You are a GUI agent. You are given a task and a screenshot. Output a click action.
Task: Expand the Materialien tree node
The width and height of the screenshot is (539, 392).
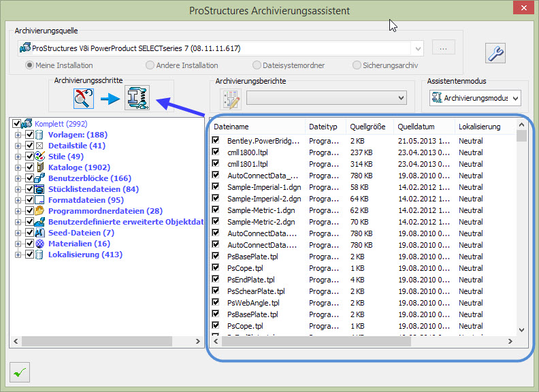18,244
